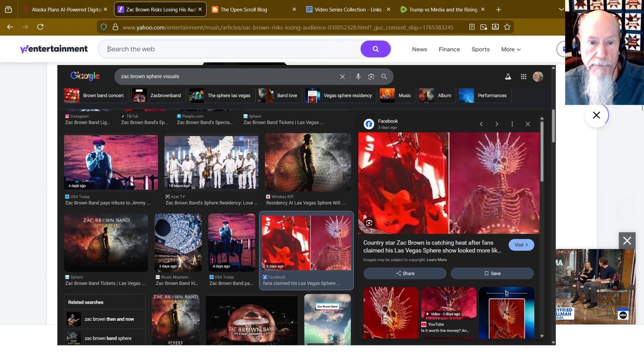Clear the Google search query with X
Viewport: 644px width, 362px height.
[x=343, y=76]
